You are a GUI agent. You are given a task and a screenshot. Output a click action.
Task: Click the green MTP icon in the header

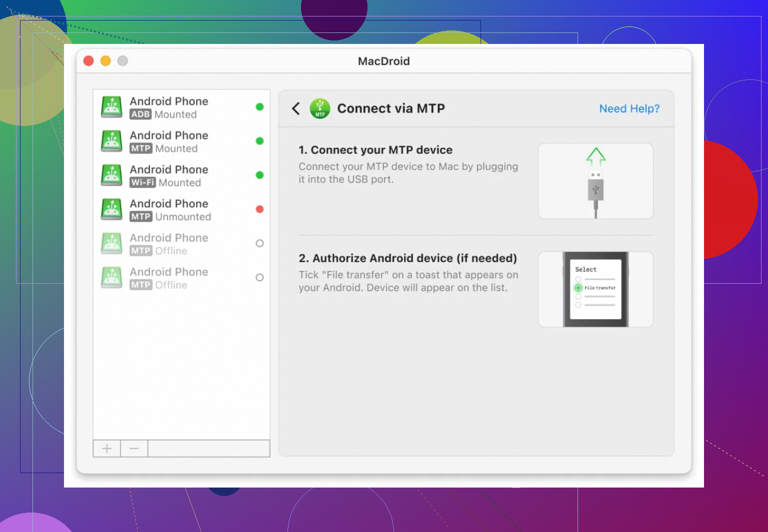coord(320,108)
